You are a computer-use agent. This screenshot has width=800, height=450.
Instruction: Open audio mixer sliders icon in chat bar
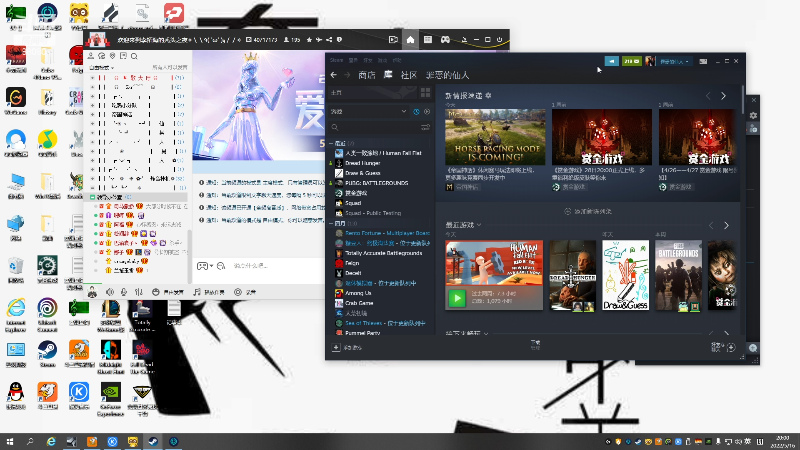coord(139,292)
